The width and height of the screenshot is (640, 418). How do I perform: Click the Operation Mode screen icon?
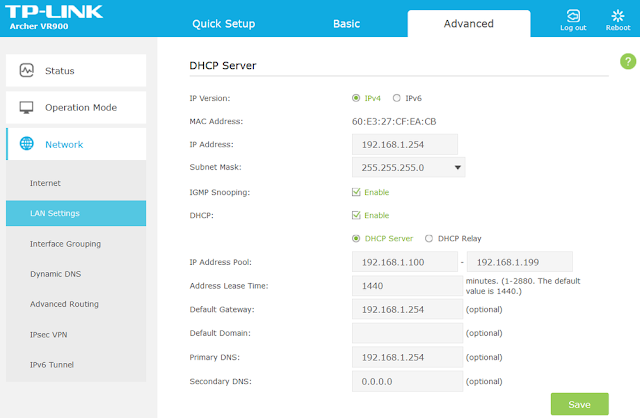click(x=27, y=107)
